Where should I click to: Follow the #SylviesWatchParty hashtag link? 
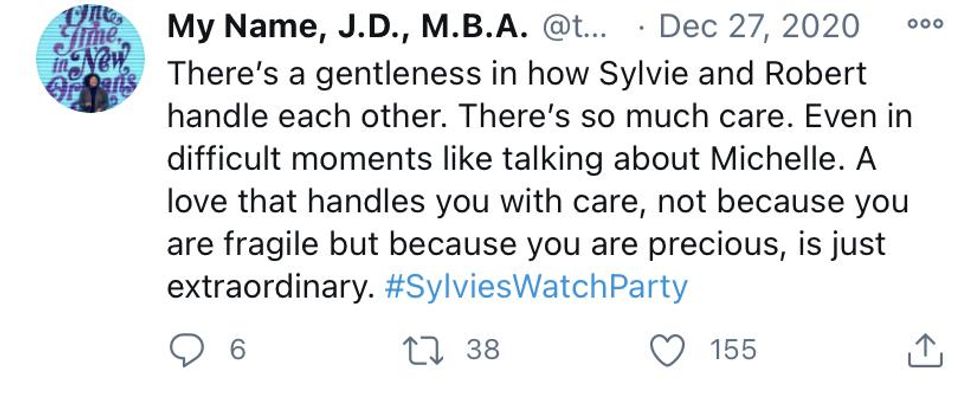click(537, 289)
